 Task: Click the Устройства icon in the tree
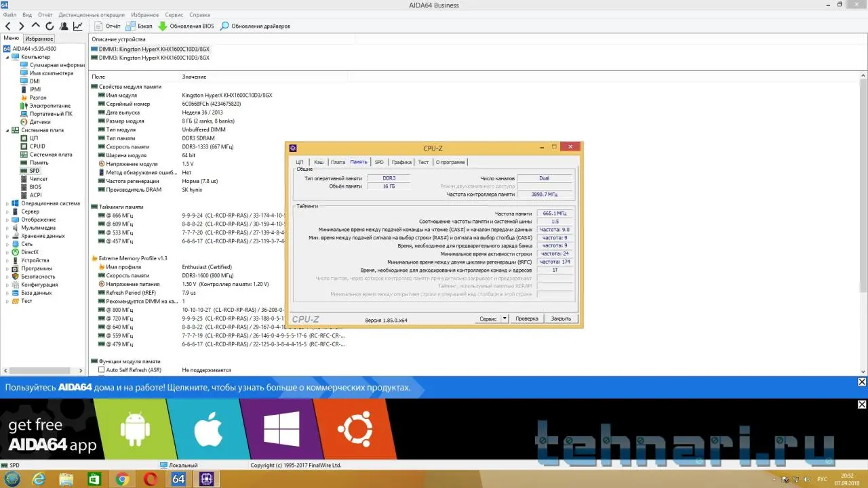[x=16, y=260]
